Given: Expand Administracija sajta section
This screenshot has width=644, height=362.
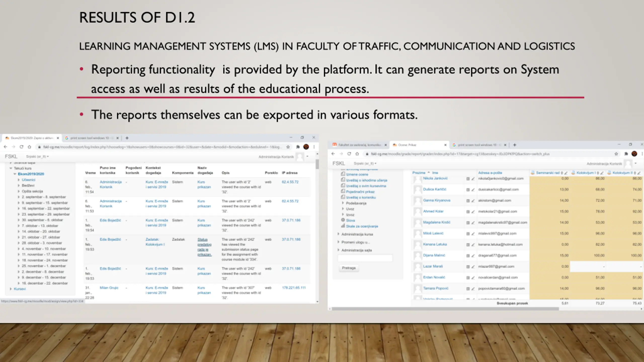Looking at the screenshot, I should (339, 250).
